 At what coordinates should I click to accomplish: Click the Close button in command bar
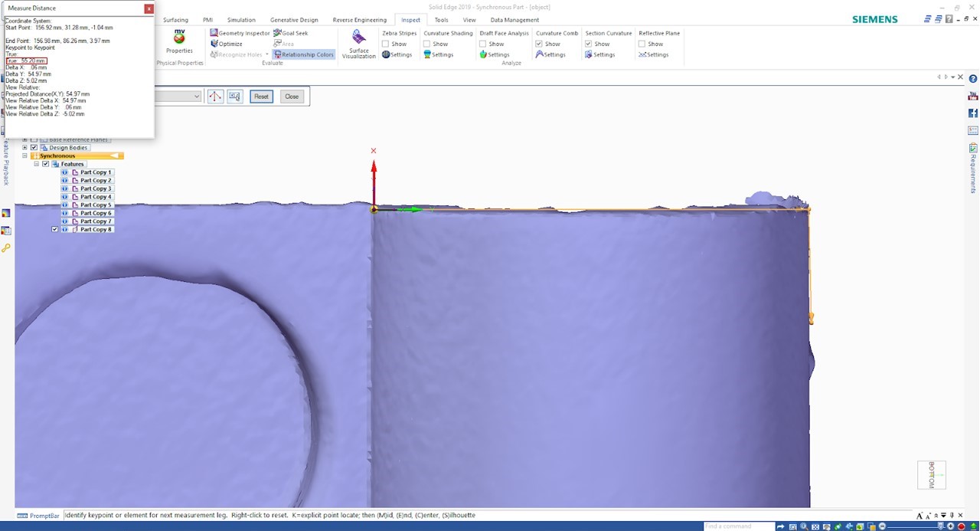(292, 97)
